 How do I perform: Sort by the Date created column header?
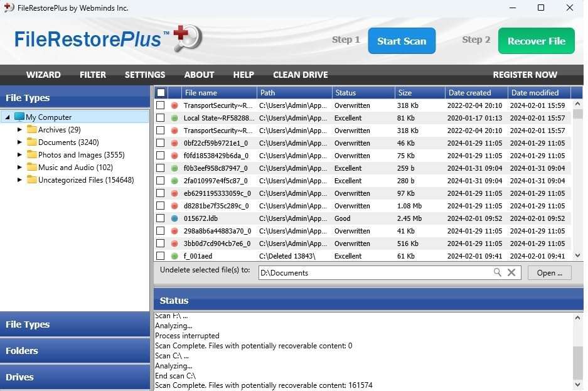(x=476, y=93)
